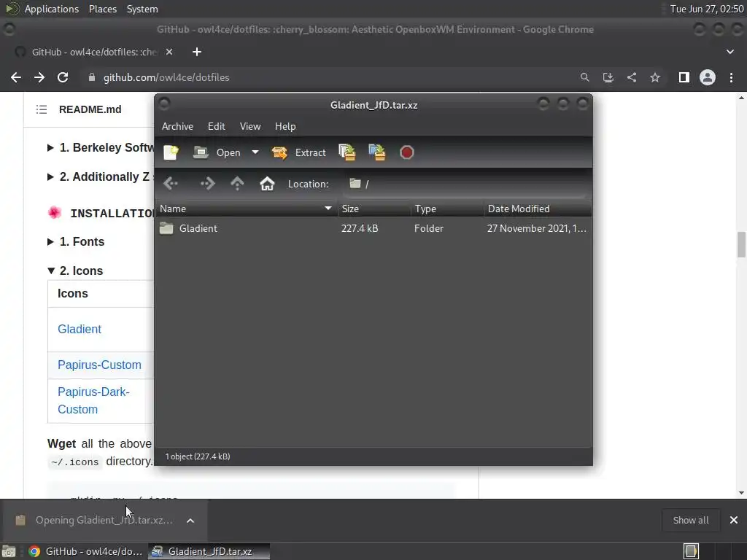Image resolution: width=747 pixels, height=560 pixels.
Task: Sort by Type column header
Action: 447,209
